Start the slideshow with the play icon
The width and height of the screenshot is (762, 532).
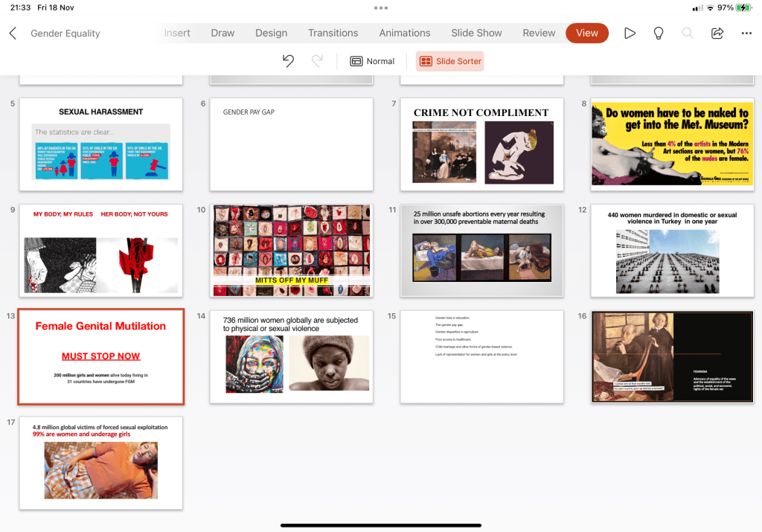pyautogui.click(x=630, y=33)
